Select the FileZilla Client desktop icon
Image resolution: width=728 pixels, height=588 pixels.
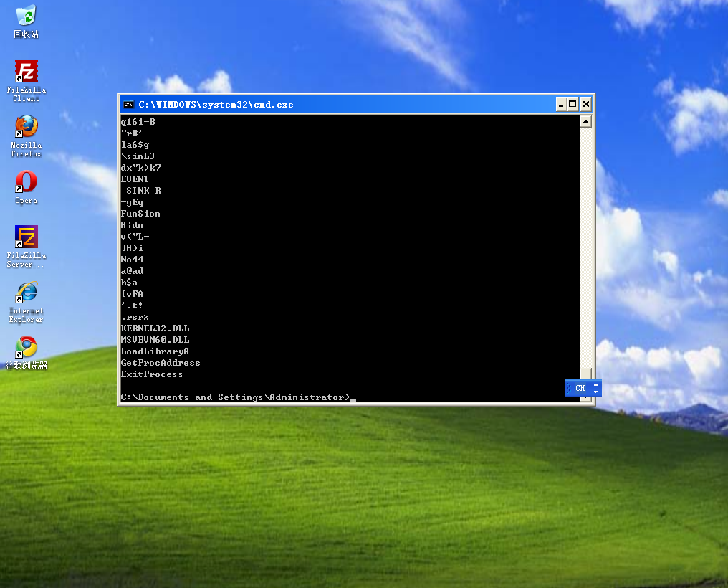pyautogui.click(x=26, y=81)
